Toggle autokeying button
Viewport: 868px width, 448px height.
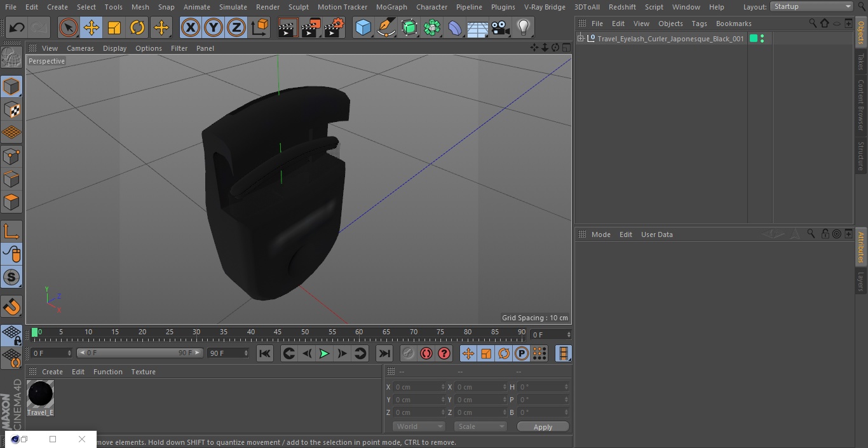426,353
